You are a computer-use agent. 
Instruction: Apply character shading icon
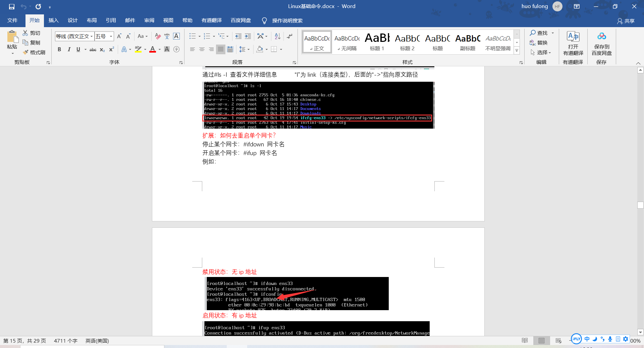(167, 50)
